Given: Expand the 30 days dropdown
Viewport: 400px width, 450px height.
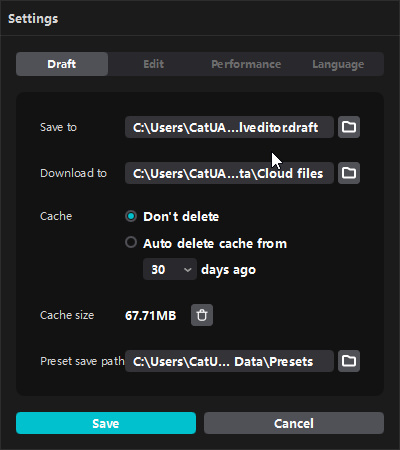Looking at the screenshot, I should tap(170, 269).
